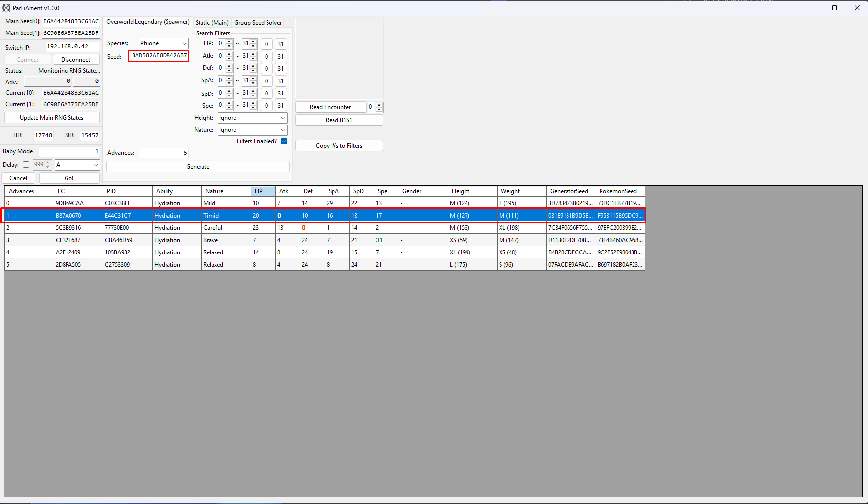The image size is (868, 504).
Task: Click the Def filter 31 quick button
Action: 281,69
